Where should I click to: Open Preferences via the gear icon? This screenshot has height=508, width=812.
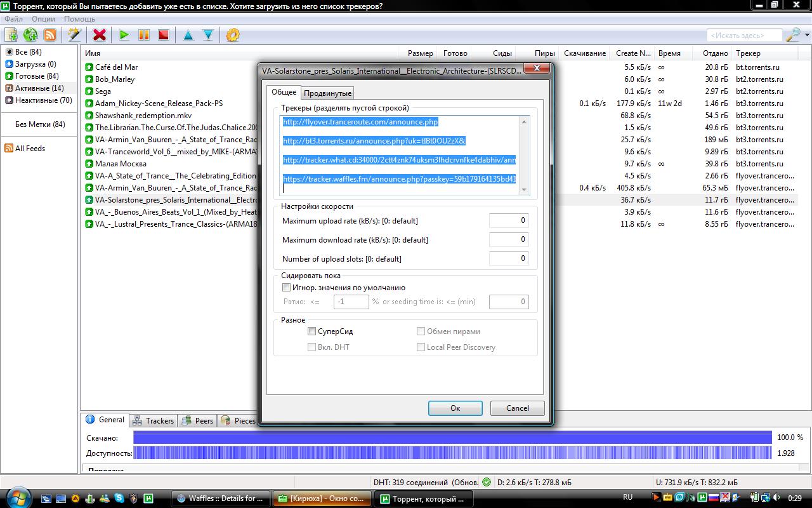pyautogui.click(x=233, y=36)
